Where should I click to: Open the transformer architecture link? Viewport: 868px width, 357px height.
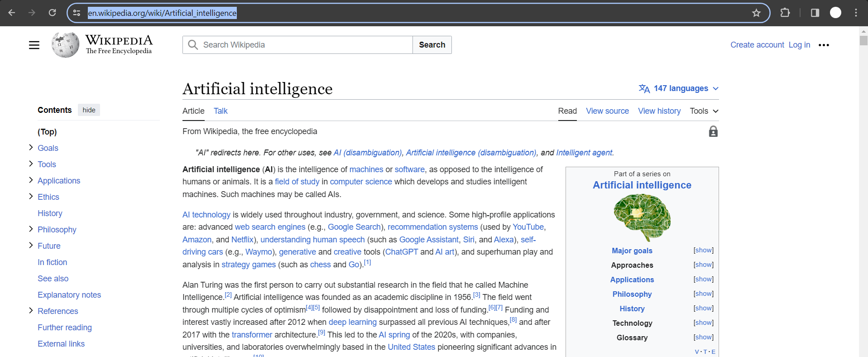[252, 335]
